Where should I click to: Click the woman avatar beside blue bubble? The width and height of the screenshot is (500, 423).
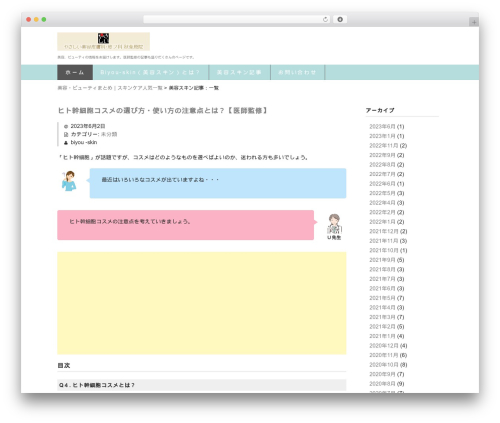[69, 181]
